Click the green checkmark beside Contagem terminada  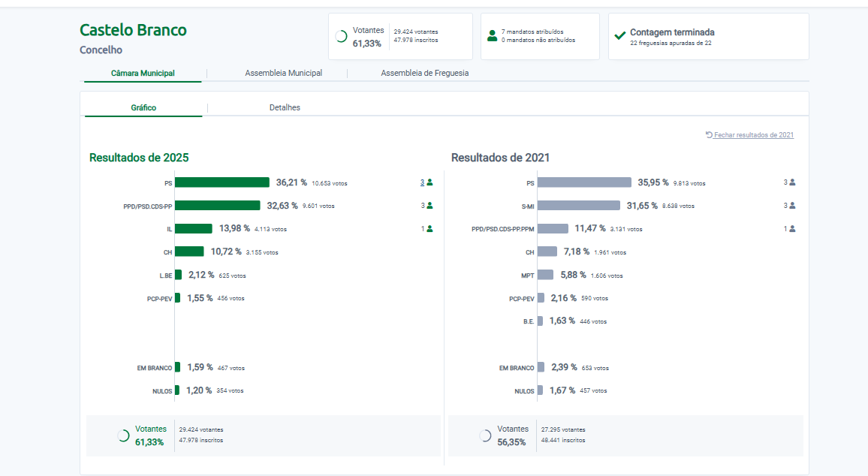(x=619, y=35)
